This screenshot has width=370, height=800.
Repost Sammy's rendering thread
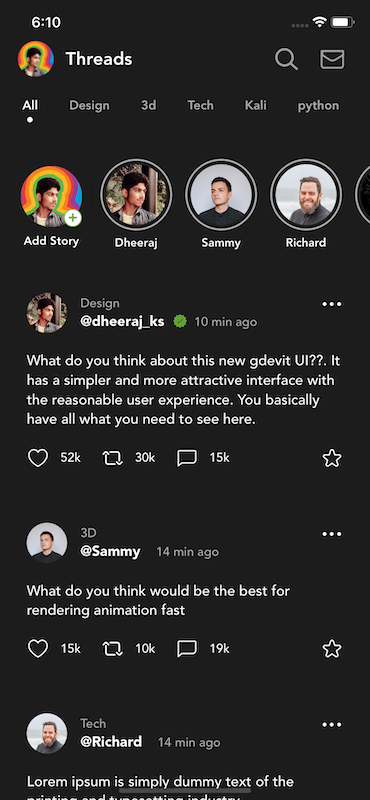(113, 649)
